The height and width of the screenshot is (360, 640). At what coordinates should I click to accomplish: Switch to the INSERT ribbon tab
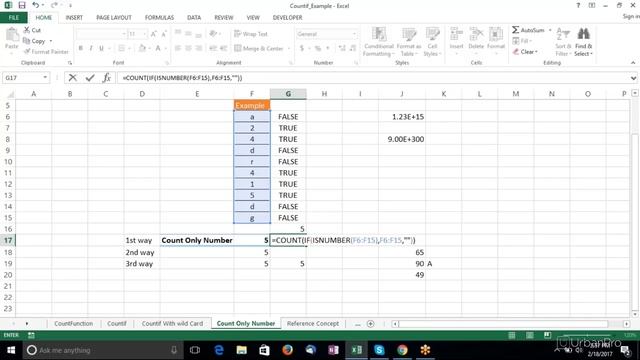coord(74,18)
